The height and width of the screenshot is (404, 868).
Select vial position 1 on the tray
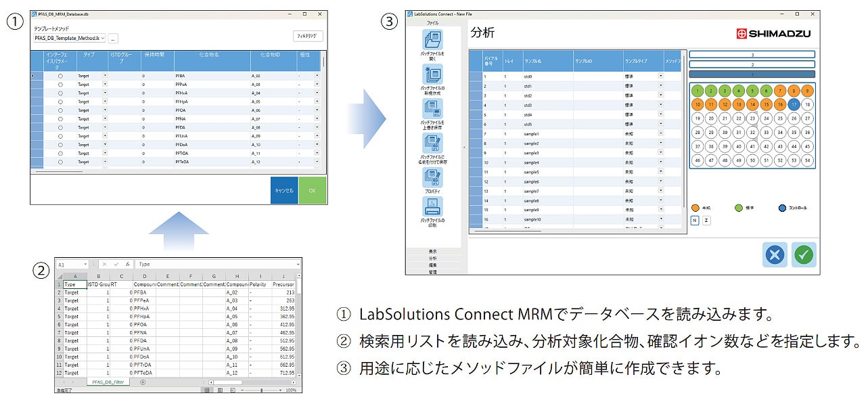[x=697, y=90]
